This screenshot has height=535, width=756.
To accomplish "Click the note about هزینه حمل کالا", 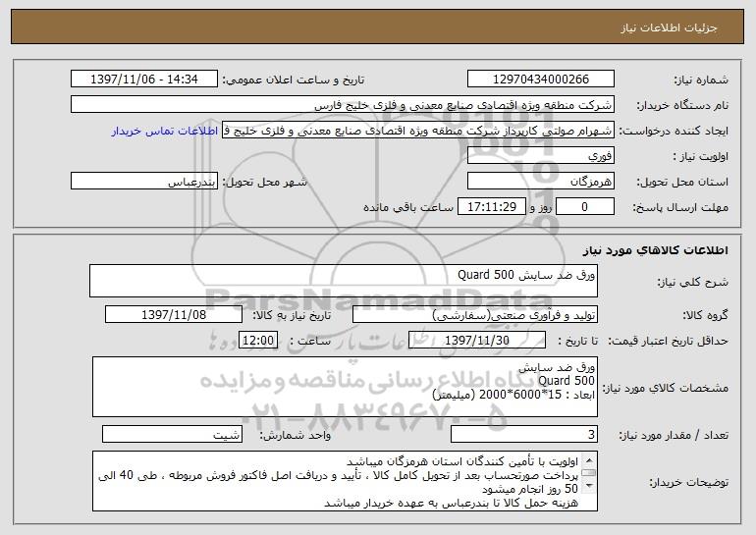I will pyautogui.click(x=451, y=504).
